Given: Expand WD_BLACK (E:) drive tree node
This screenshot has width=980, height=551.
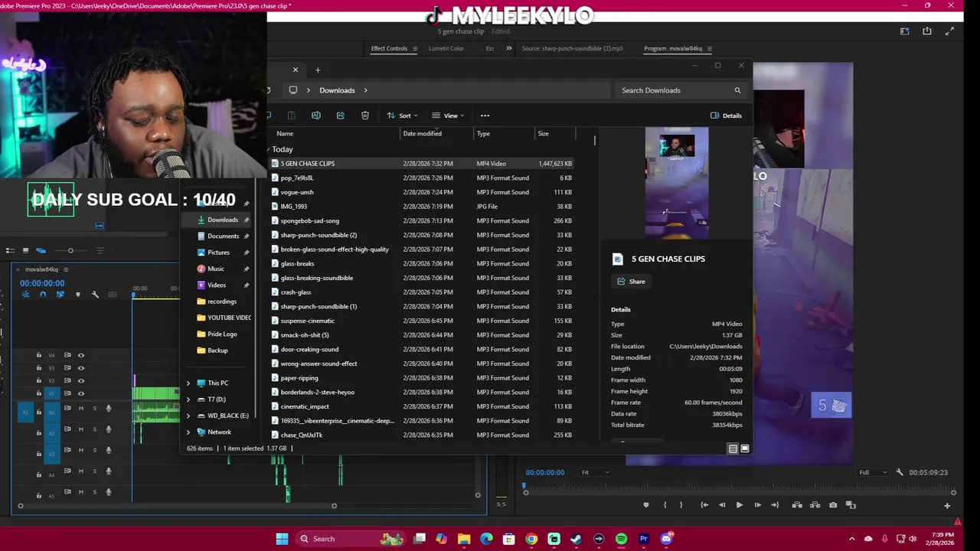Looking at the screenshot, I should click(x=188, y=416).
